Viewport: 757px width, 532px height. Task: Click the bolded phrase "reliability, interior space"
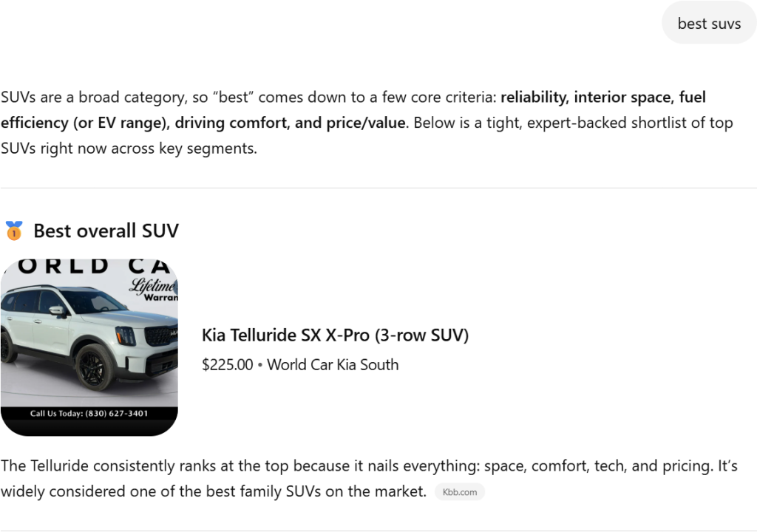pyautogui.click(x=586, y=97)
